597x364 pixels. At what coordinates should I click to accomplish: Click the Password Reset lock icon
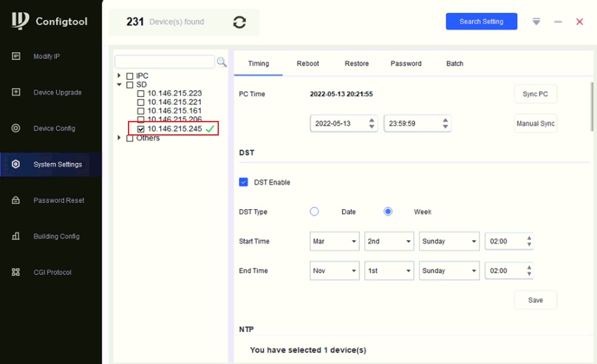[x=16, y=200]
